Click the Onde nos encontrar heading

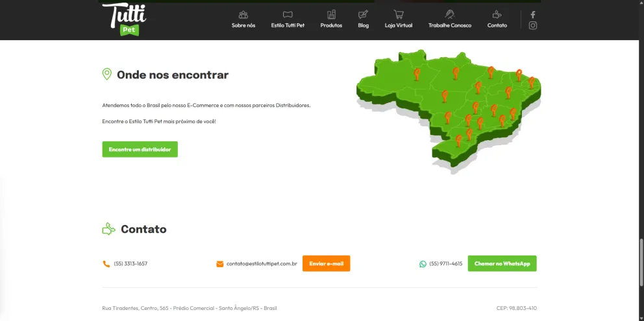tap(173, 75)
